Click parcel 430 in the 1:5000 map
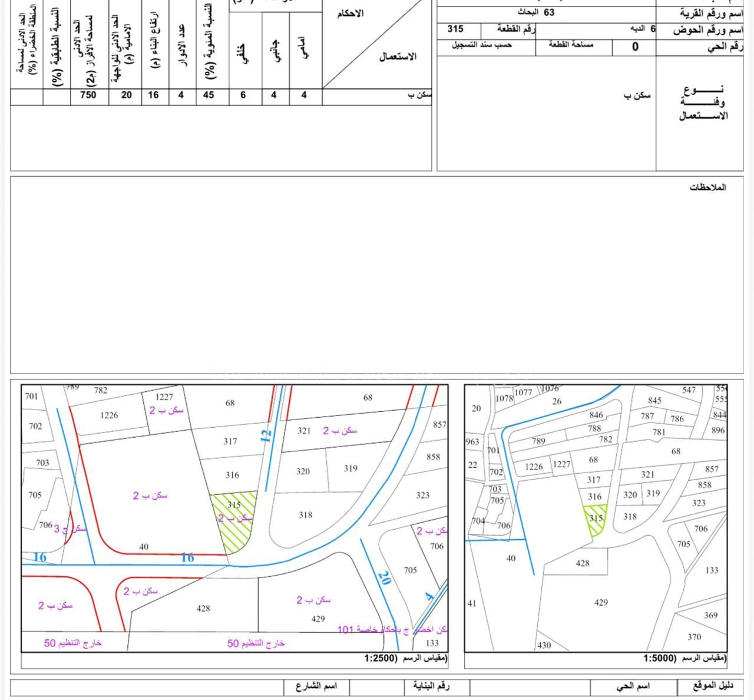The width and height of the screenshot is (754, 700). pos(544,645)
